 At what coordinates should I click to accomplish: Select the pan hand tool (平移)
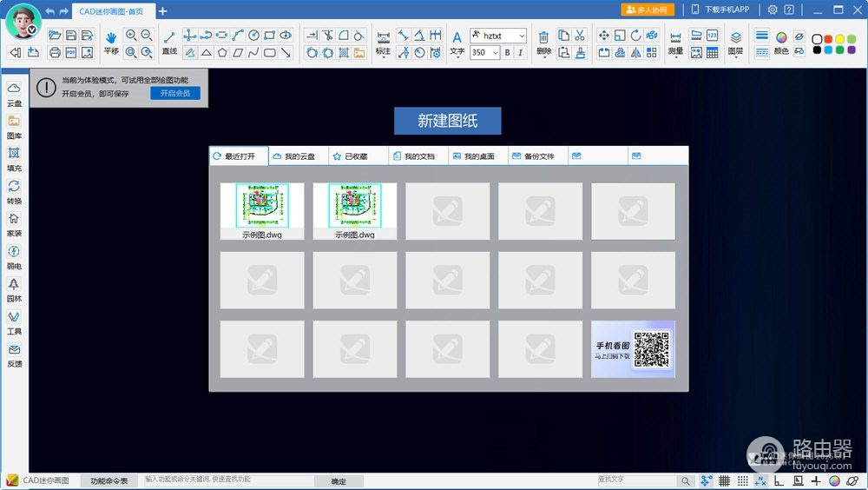(x=111, y=43)
